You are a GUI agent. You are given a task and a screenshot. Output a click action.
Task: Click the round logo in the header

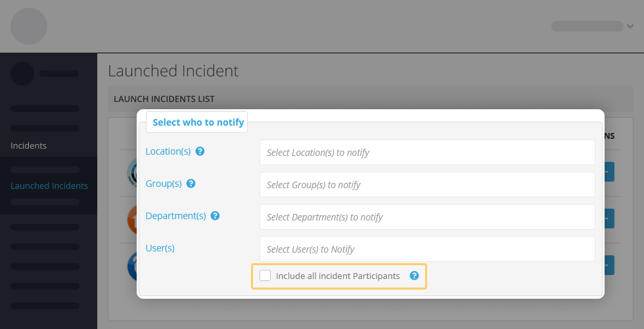click(29, 26)
